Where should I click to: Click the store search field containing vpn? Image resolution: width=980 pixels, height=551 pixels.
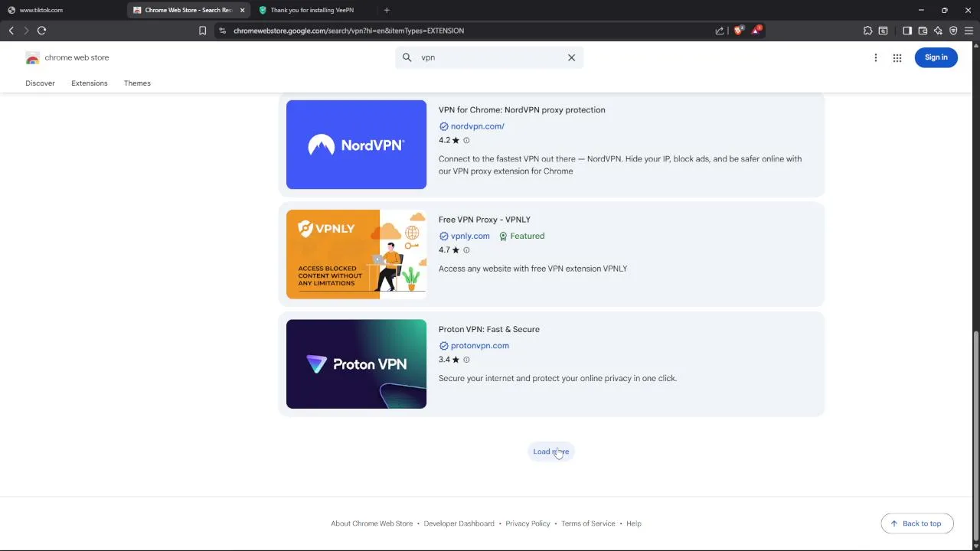click(x=490, y=57)
